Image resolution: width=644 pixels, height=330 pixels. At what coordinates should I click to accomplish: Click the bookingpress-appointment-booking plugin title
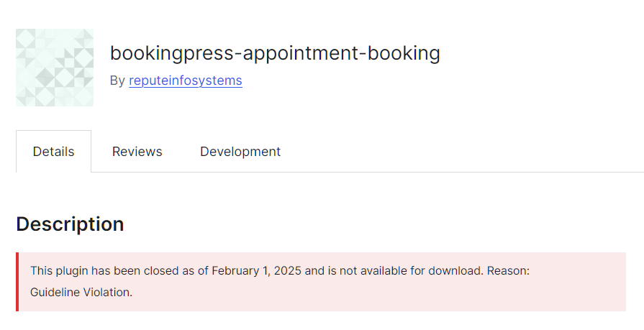coord(275,53)
